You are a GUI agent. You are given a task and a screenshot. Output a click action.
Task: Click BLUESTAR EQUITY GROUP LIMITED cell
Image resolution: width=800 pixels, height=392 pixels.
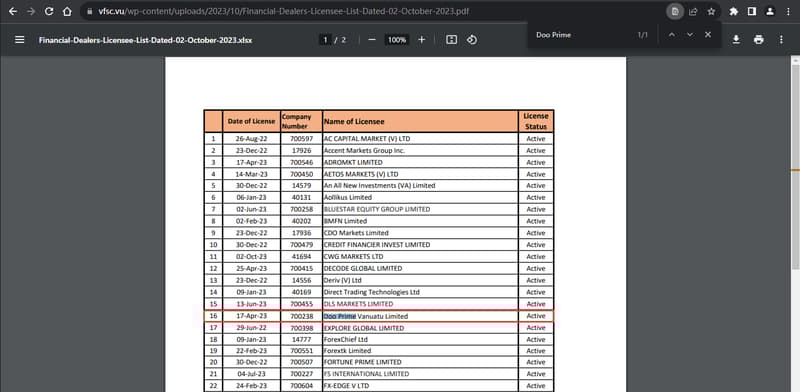[420, 209]
